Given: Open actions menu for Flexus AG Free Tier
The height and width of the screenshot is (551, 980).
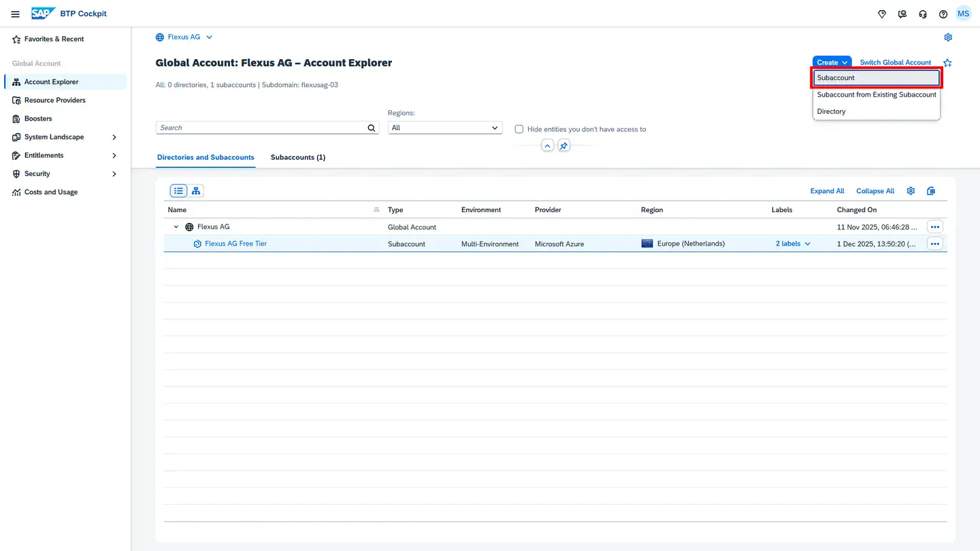Looking at the screenshot, I should (935, 244).
